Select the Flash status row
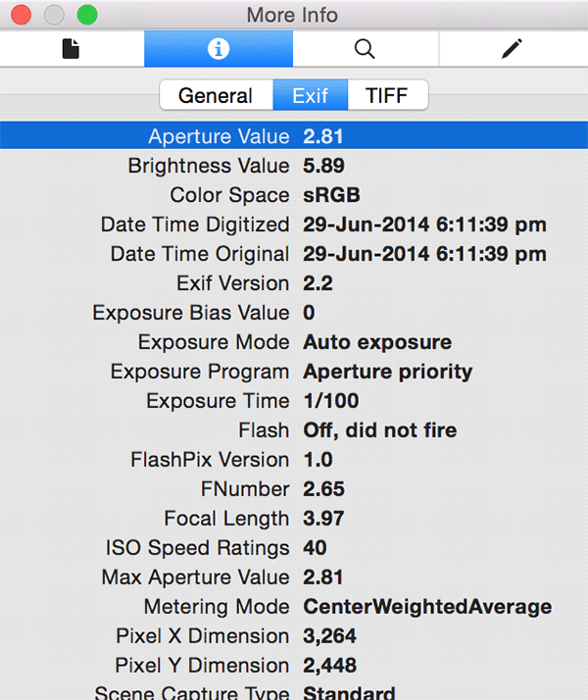Image resolution: width=588 pixels, height=700 pixels. [294, 430]
